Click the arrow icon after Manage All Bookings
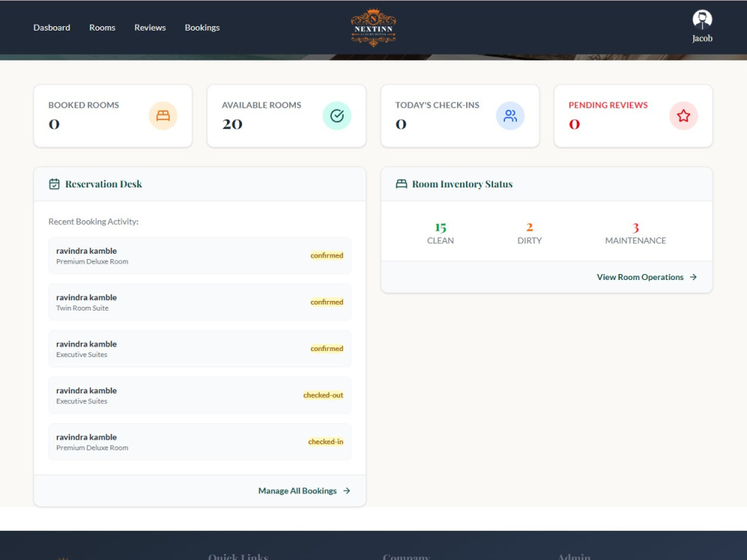The width and height of the screenshot is (747, 560). click(x=347, y=491)
